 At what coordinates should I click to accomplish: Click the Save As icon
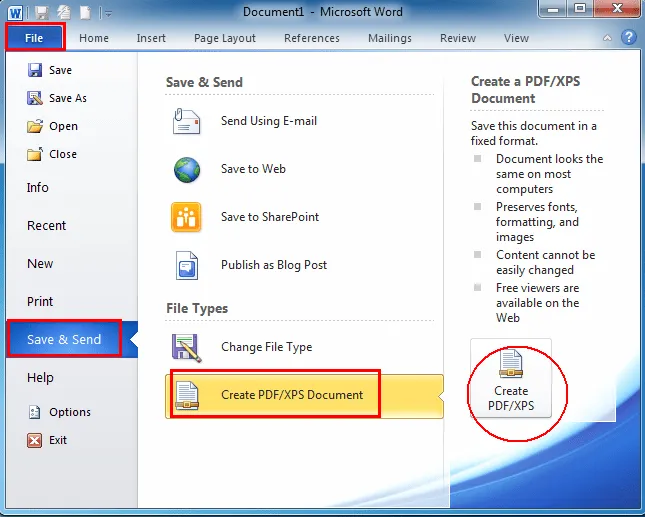(34, 98)
